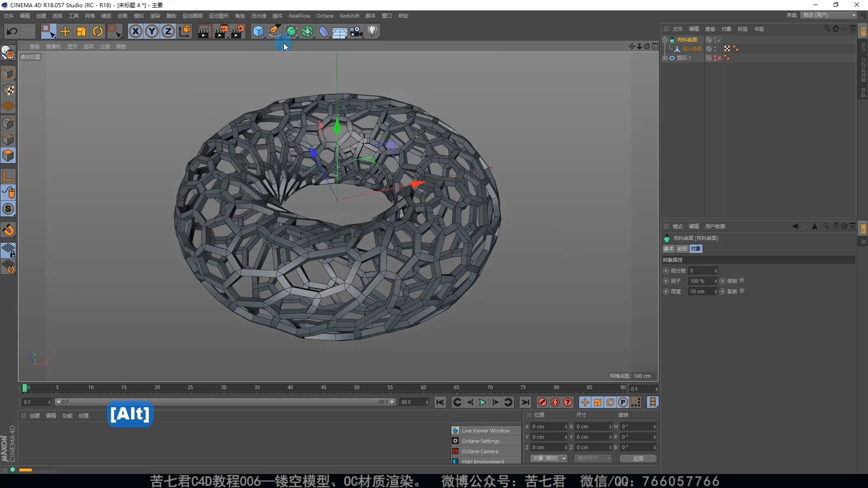Click the checker texture tag on 细分曲面
This screenshot has width=868, height=488.
tap(727, 49)
